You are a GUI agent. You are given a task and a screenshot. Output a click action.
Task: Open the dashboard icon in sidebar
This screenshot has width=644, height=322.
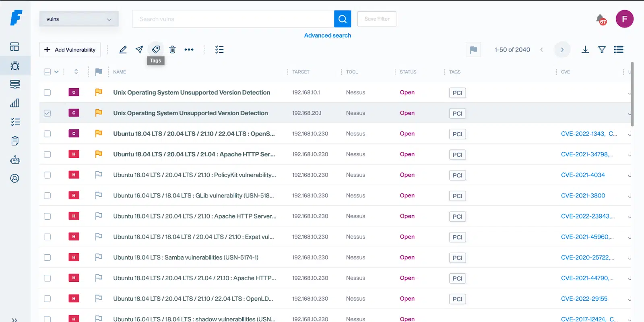(15, 47)
